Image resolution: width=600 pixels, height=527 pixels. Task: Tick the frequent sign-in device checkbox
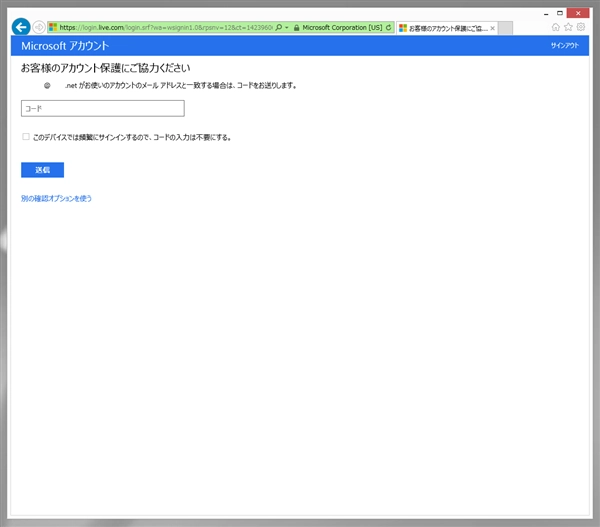(26, 137)
